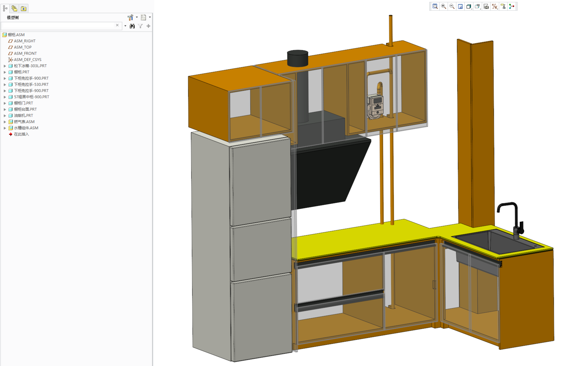This screenshot has width=588, height=366.
Task: Switch to the Folder Browser tab
Action: tap(14, 8)
